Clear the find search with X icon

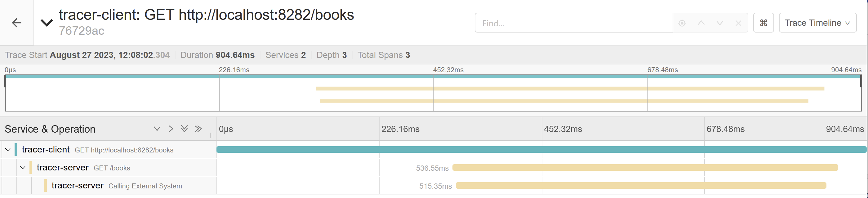coord(738,23)
